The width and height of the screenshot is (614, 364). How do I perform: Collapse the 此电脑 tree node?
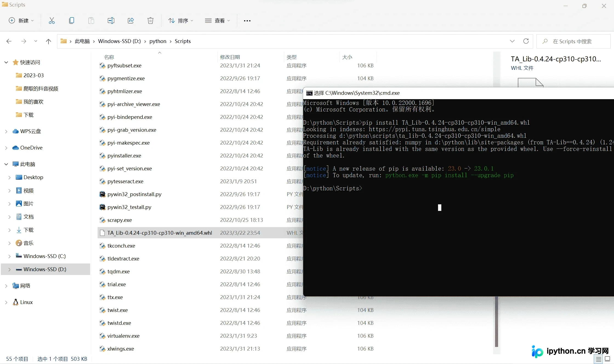click(6, 164)
